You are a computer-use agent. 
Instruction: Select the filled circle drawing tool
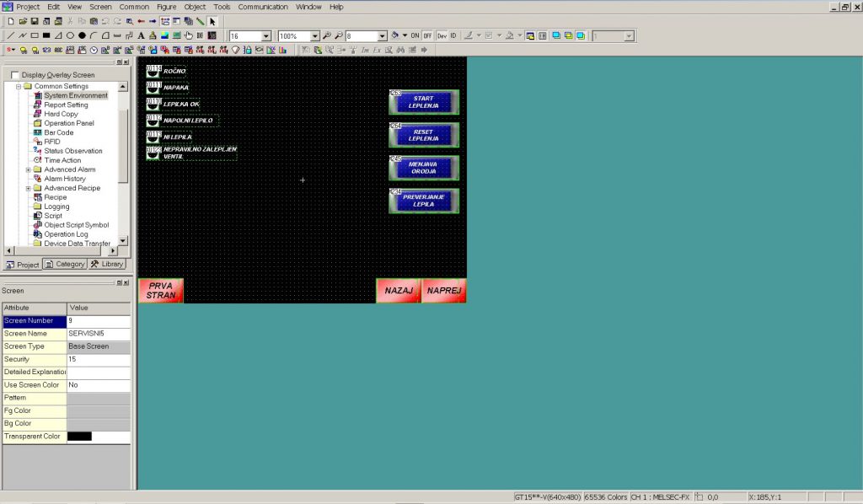click(82, 36)
